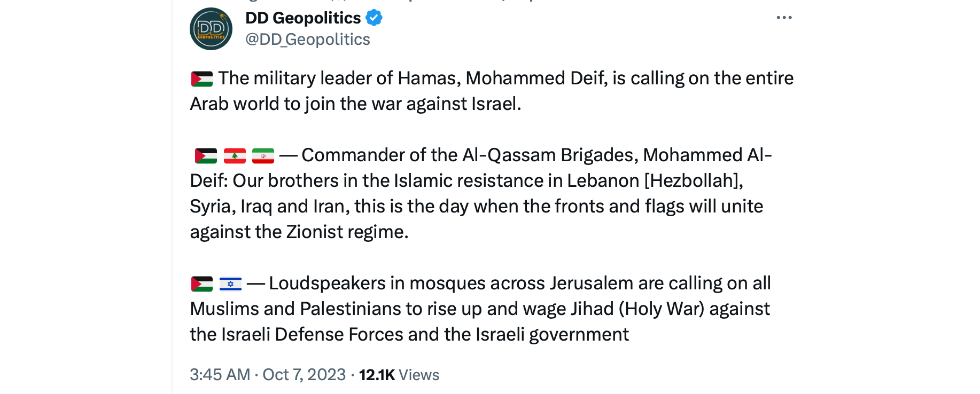The image size is (980, 394).
Task: Open the DD Geopolitics display name link
Action: 303,18
